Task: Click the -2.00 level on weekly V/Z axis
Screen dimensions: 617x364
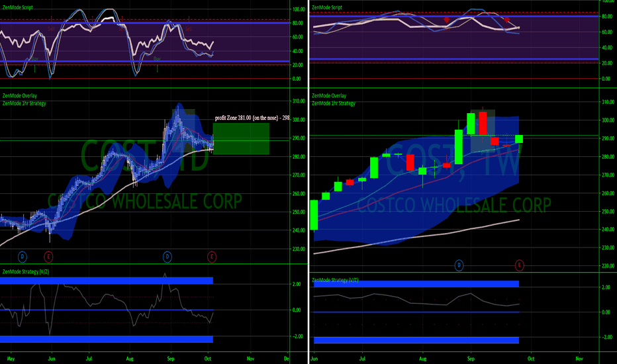Action: tap(606, 338)
